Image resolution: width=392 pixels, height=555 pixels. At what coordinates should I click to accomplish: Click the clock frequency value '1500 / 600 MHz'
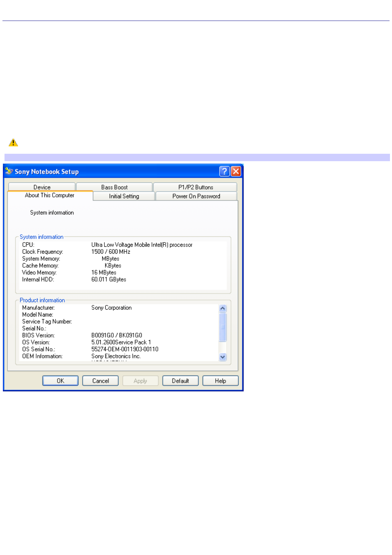tap(111, 252)
